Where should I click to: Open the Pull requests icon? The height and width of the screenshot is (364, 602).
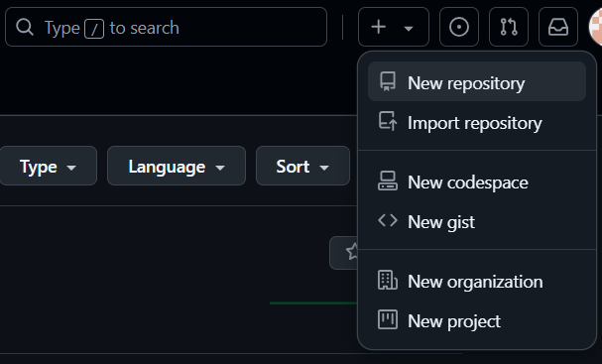(x=509, y=27)
